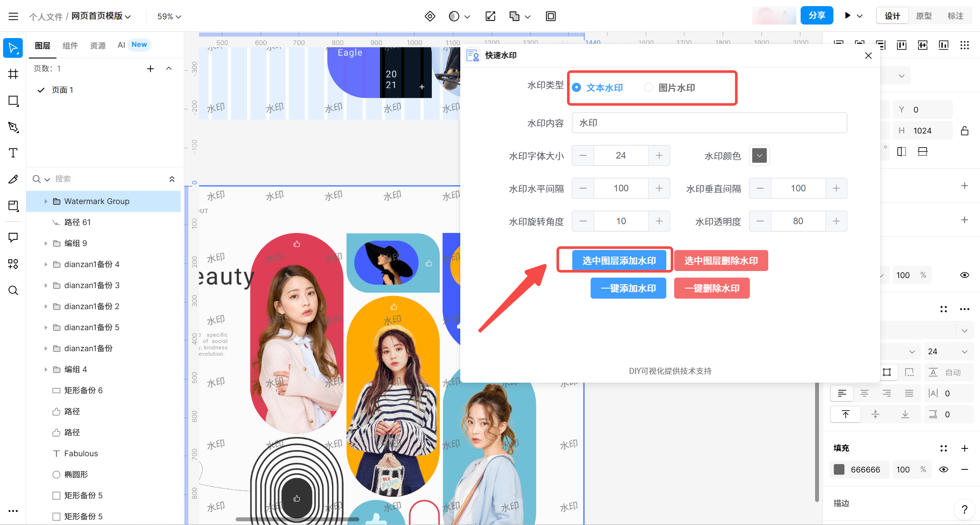This screenshot has width=980, height=525.
Task: Click the boolean operation icon in toolbar
Action: pyautogui.click(x=514, y=16)
